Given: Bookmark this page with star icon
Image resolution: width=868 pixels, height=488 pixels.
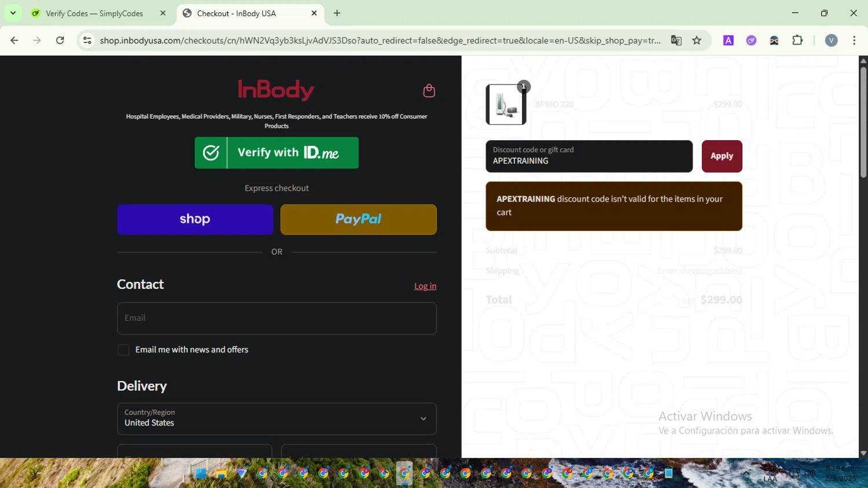Looking at the screenshot, I should [697, 41].
